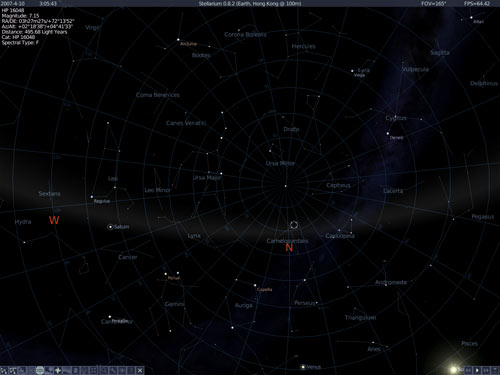Set real time speed play button
This screenshot has height=375, width=500.
click(x=477, y=370)
